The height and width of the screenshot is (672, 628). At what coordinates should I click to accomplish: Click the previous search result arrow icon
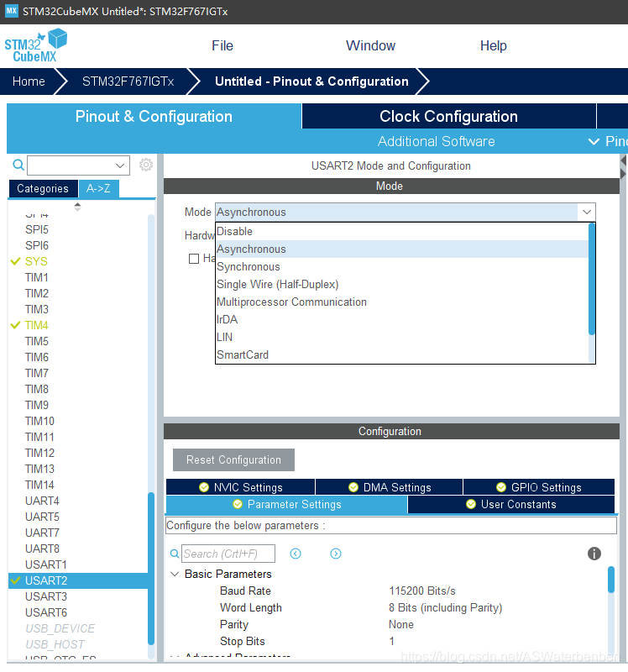[x=296, y=554]
